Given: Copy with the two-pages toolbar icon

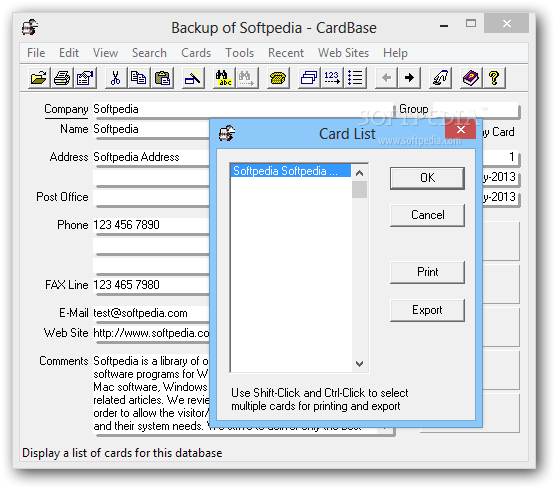Looking at the screenshot, I should point(139,78).
